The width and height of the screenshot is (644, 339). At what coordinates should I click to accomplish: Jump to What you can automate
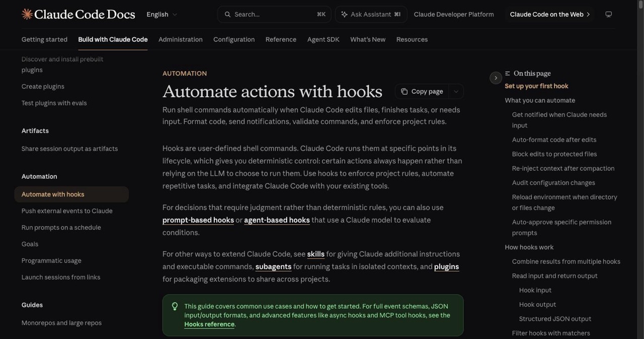tap(540, 100)
